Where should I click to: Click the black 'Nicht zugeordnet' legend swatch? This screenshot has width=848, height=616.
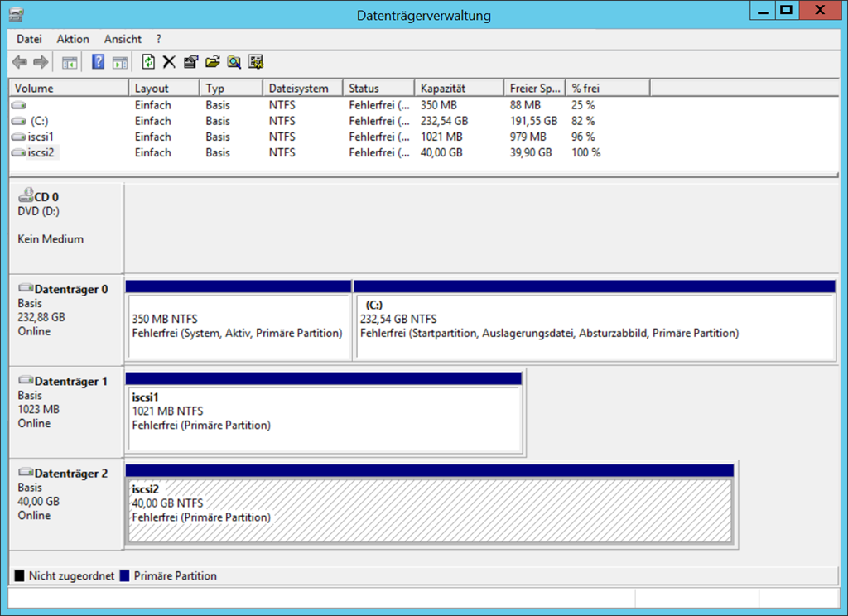click(x=20, y=576)
